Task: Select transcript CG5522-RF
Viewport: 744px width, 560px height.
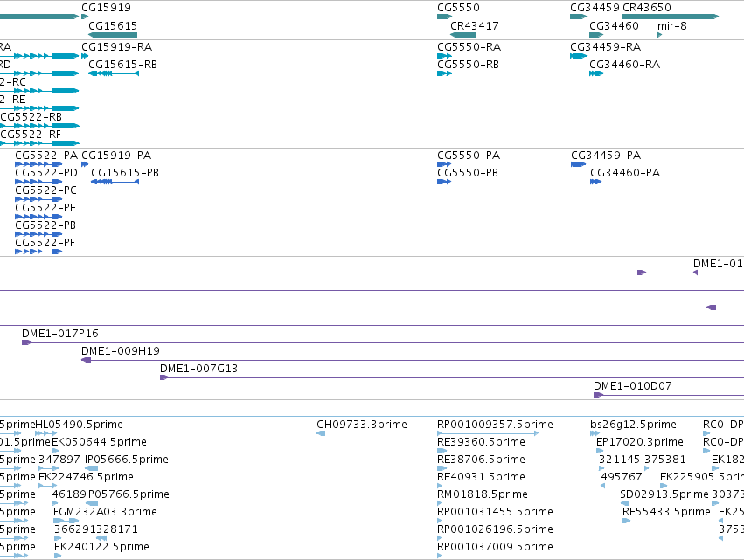Action: pos(31,135)
